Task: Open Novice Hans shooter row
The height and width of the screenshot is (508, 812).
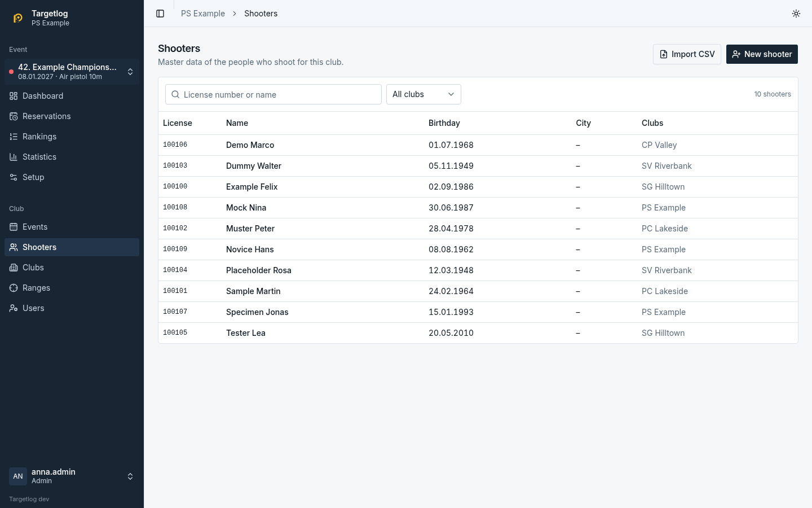Action: click(478, 249)
